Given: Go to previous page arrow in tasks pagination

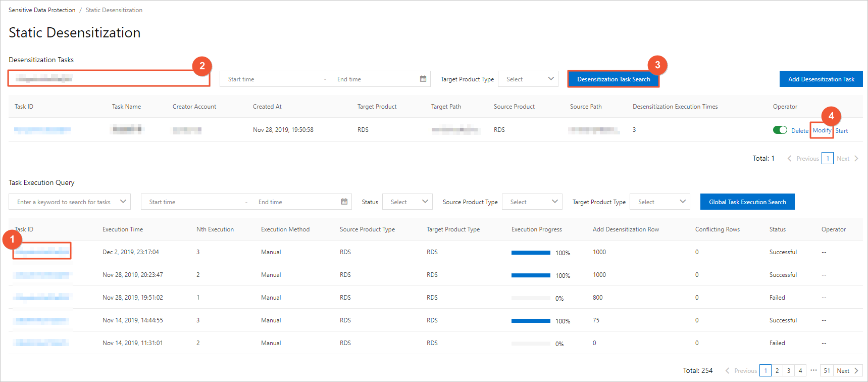Looking at the screenshot, I should click(790, 159).
